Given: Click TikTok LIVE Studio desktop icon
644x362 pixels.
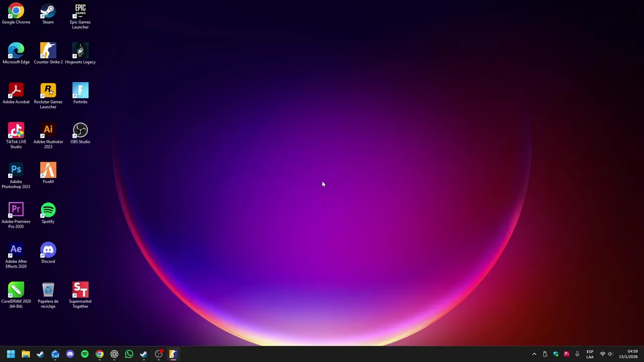Looking at the screenshot, I should 16,136.
